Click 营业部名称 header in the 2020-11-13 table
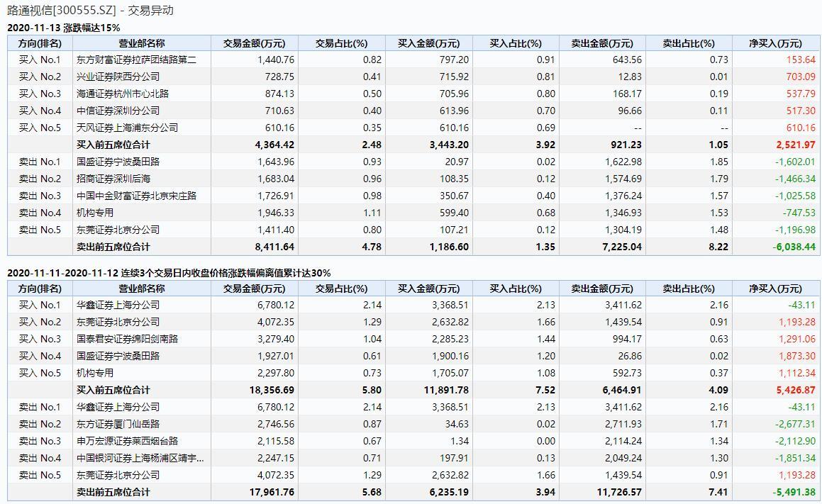The height and width of the screenshot is (504, 822). pyautogui.click(x=142, y=43)
